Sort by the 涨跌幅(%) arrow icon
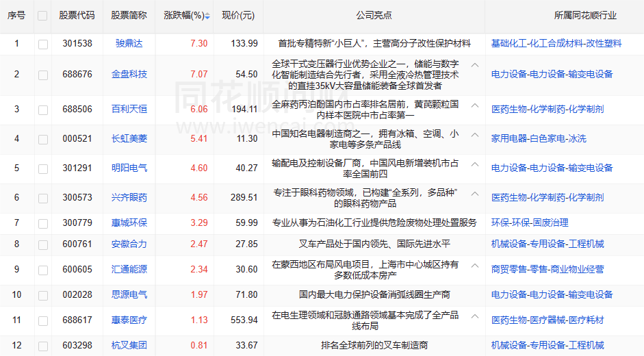The image size is (644, 356). tap(207, 16)
